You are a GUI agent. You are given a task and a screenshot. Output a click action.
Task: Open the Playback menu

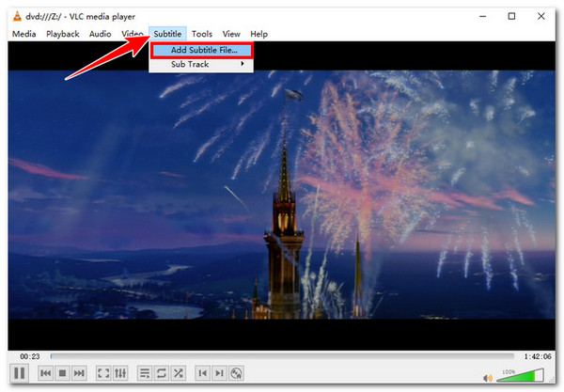coord(63,34)
